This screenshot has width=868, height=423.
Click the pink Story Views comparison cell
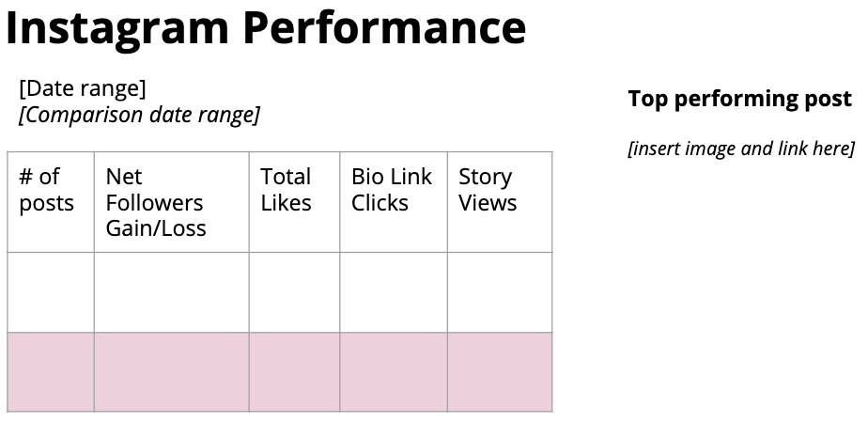(499, 371)
